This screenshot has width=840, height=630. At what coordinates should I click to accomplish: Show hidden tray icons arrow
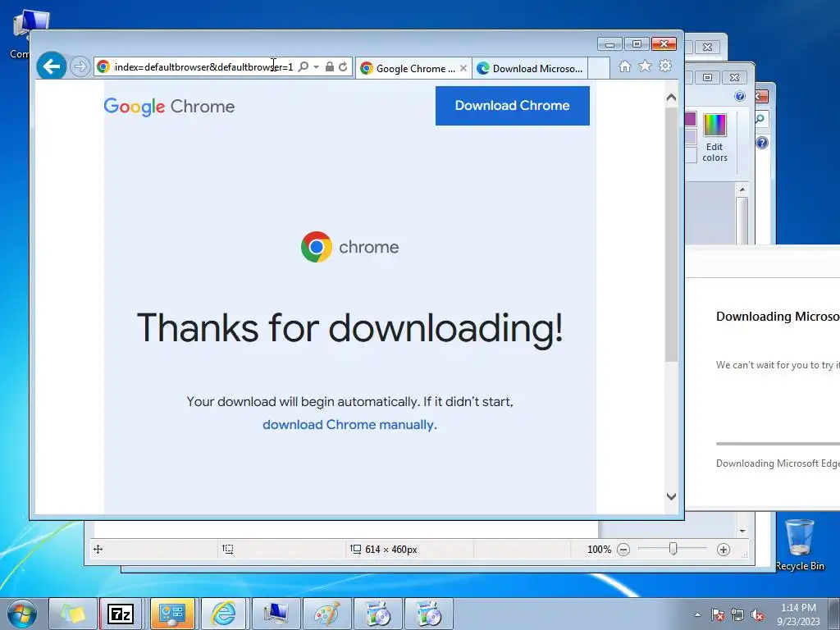697,614
